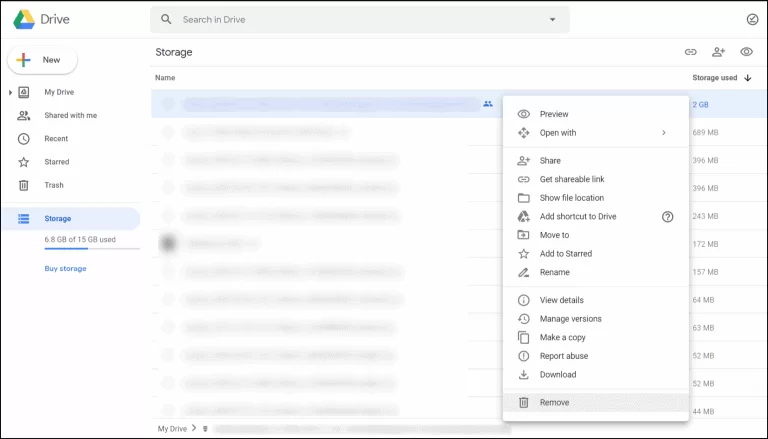Image resolution: width=768 pixels, height=439 pixels.
Task: Select Add to Starred in menu
Action: [565, 254]
